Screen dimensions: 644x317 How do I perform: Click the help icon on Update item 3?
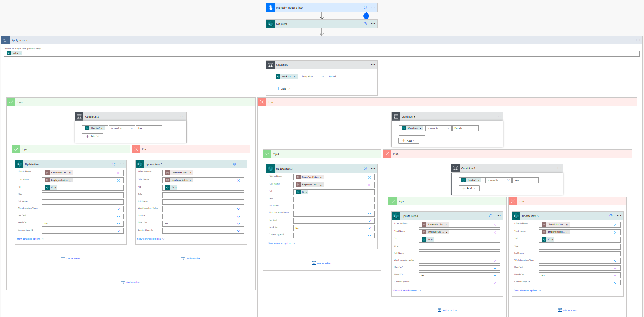point(365,169)
